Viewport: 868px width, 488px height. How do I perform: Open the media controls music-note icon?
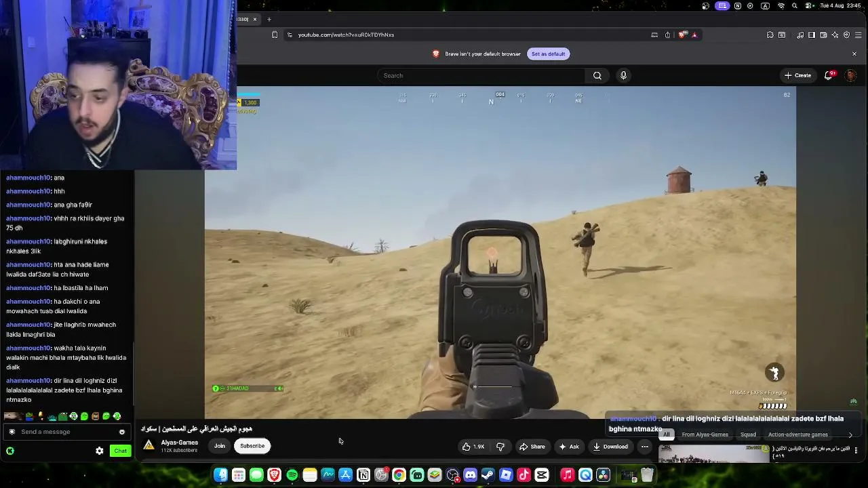point(800,35)
